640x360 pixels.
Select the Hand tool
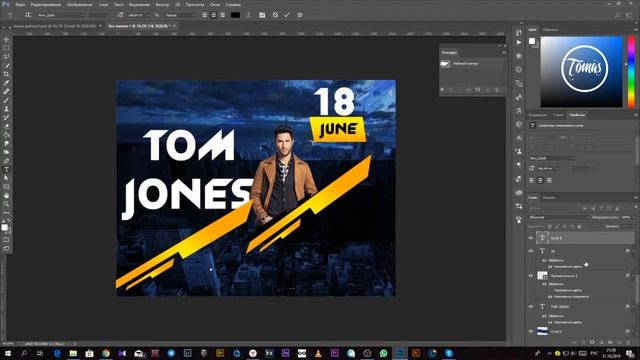[x=6, y=196]
